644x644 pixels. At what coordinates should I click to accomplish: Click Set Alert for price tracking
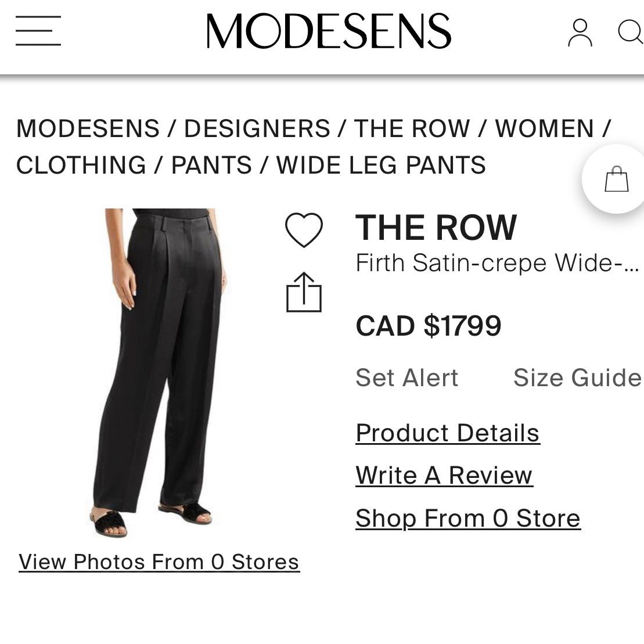pyautogui.click(x=407, y=377)
